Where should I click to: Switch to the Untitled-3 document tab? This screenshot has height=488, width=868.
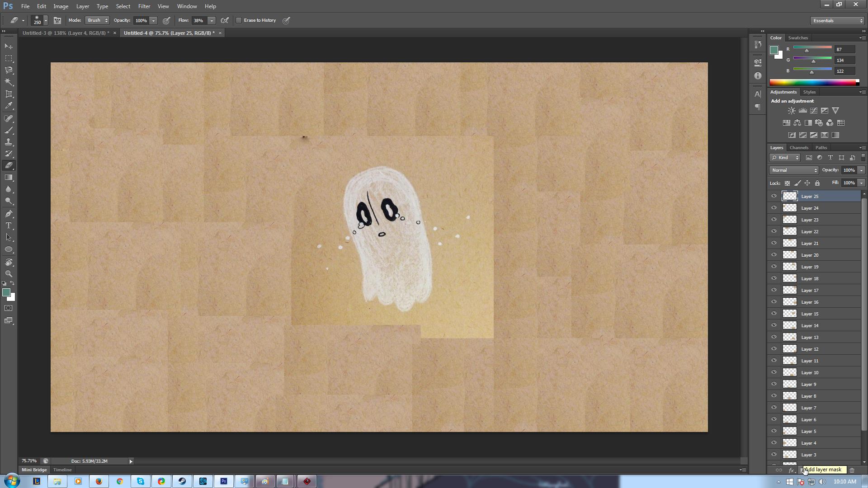coord(66,33)
